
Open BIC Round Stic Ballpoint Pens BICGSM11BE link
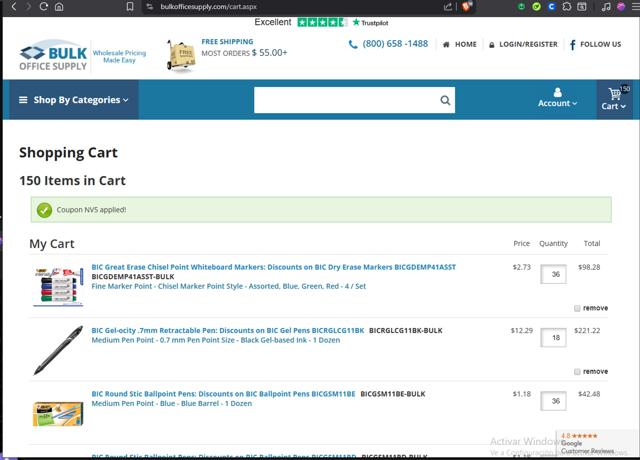pos(223,394)
